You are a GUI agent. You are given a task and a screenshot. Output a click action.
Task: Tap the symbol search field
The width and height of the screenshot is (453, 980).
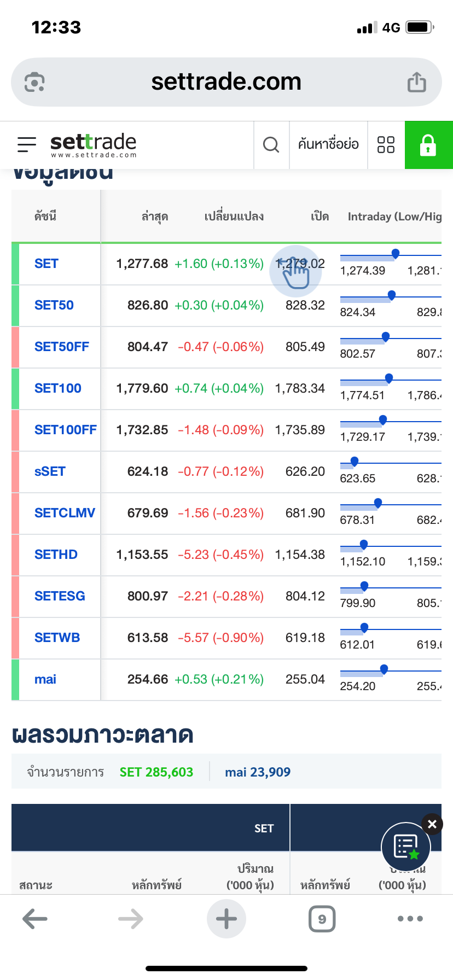(328, 145)
